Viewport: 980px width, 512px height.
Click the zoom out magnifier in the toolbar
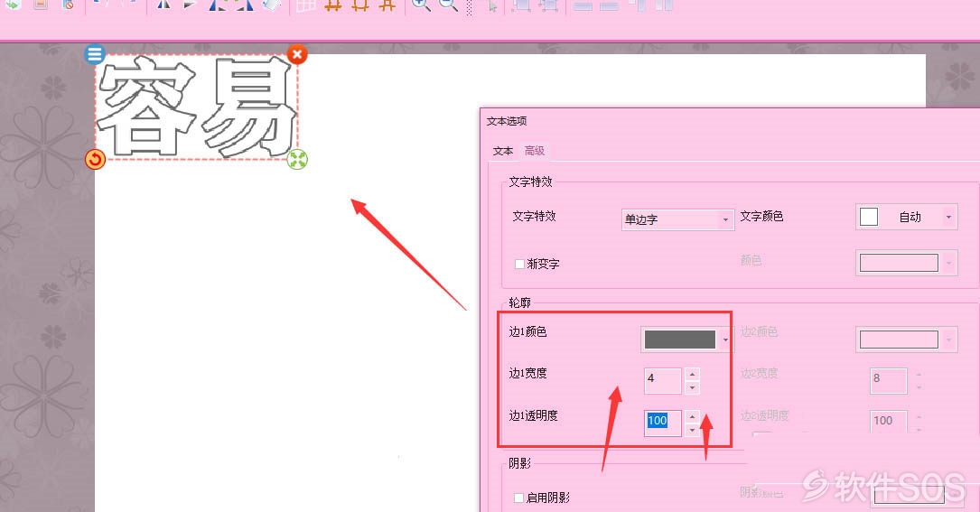coord(448,5)
